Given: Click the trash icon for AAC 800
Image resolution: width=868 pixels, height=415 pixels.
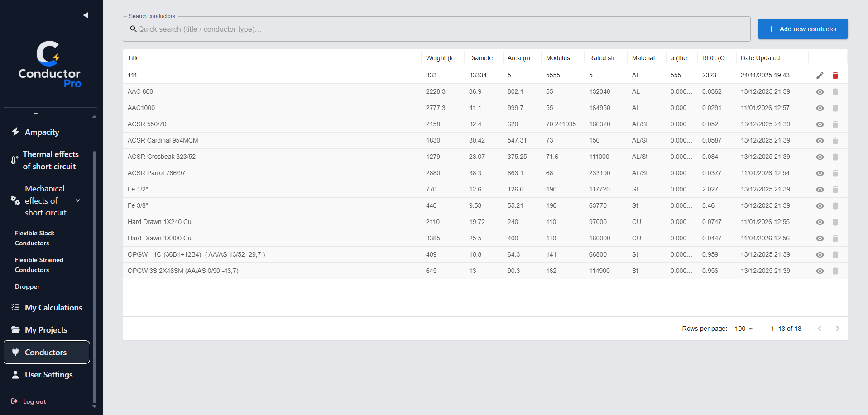Looking at the screenshot, I should click(x=835, y=92).
